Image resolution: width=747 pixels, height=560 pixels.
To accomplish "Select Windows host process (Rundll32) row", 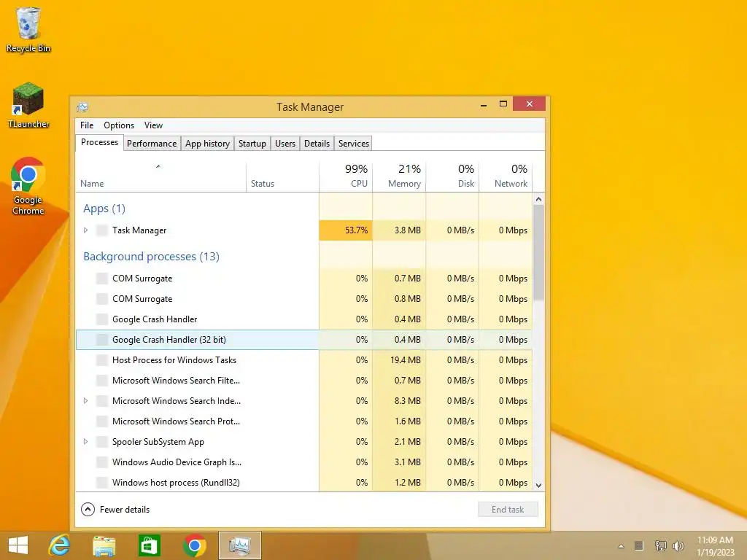I will (x=304, y=483).
